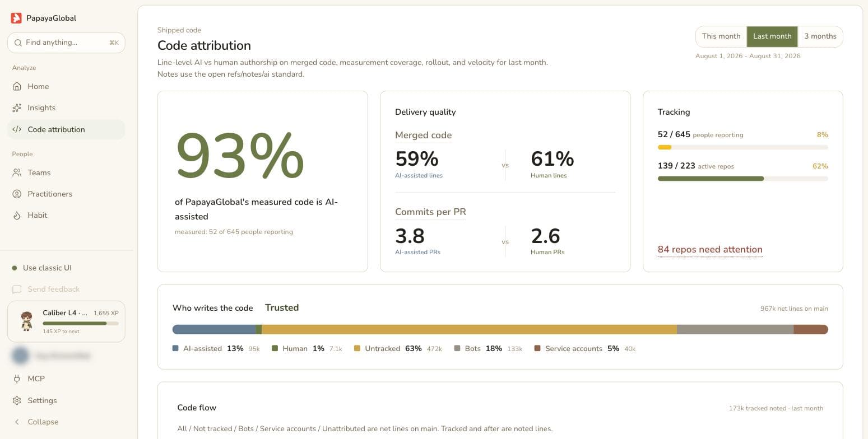Screen dimensions: 868x439
Task: Open Insights via its sparkle icon
Action: pos(17,108)
